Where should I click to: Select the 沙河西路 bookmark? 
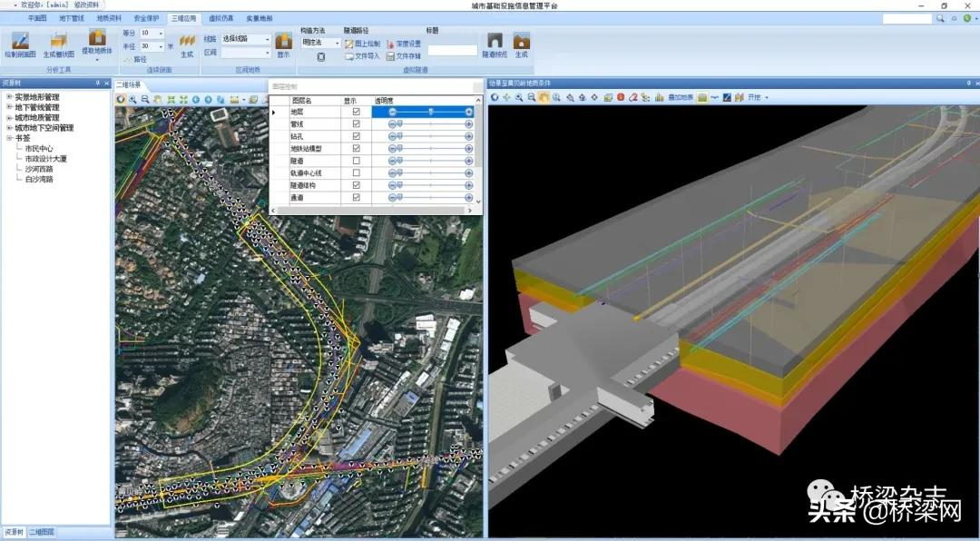click(39, 169)
